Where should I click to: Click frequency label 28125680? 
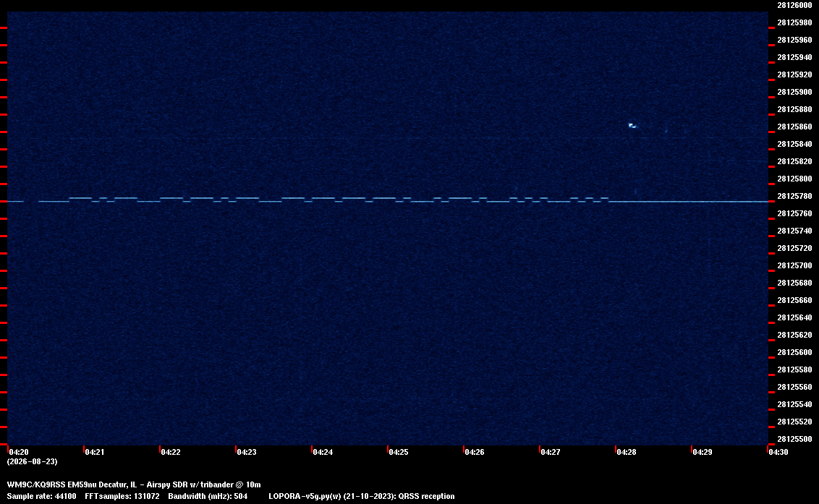(794, 283)
